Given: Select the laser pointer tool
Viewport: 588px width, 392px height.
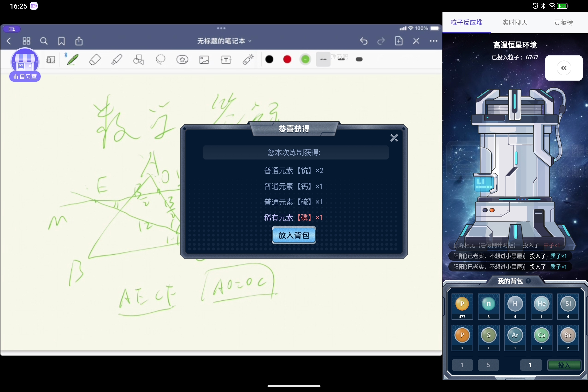Looking at the screenshot, I should (x=248, y=60).
